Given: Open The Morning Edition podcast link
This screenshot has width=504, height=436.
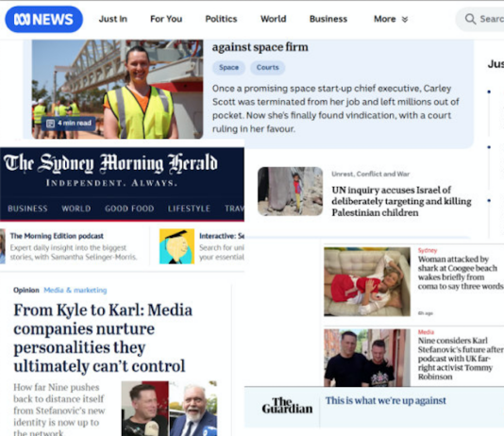Looking at the screenshot, I should pyautogui.click(x=57, y=236).
